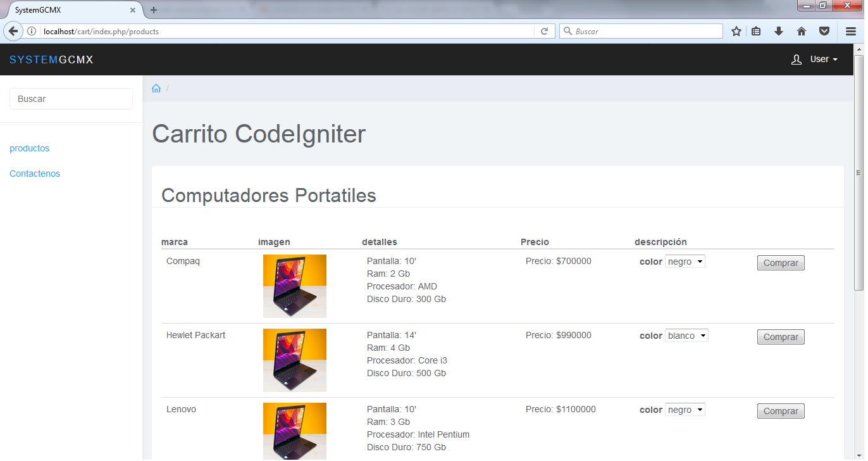Click the sidebar Buscar search field

click(x=71, y=99)
